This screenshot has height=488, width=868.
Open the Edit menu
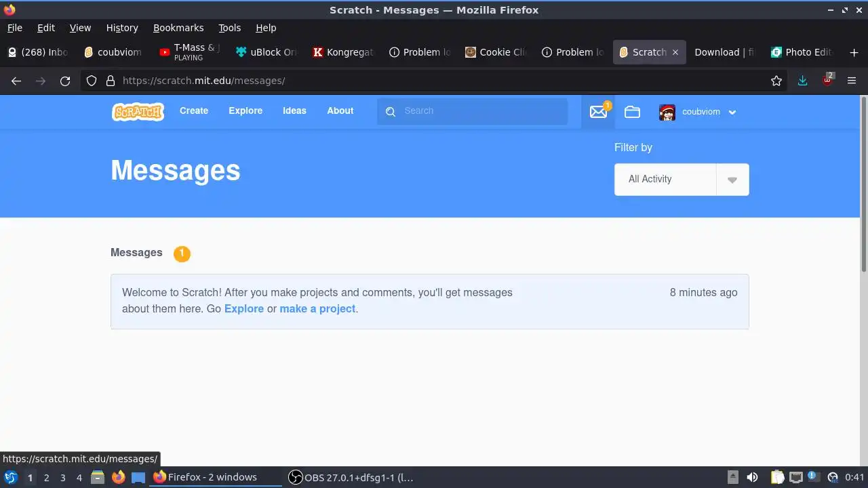pyautogui.click(x=46, y=28)
